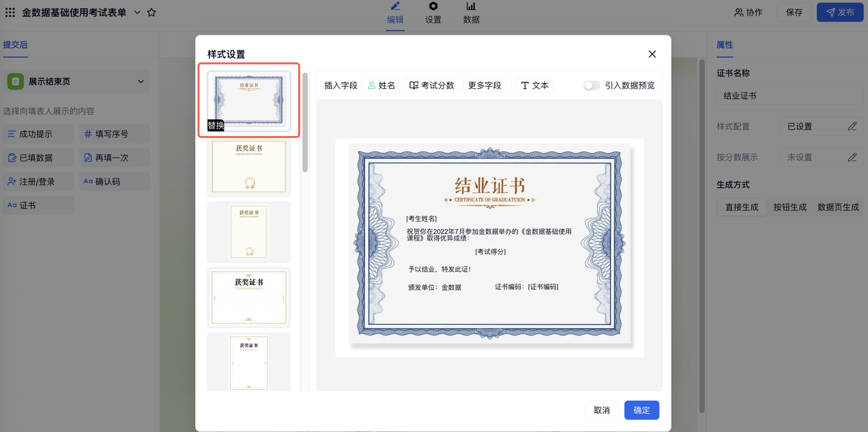Click the pencil icon beside 按分数展示
This screenshot has height=432, width=868.
click(x=852, y=157)
